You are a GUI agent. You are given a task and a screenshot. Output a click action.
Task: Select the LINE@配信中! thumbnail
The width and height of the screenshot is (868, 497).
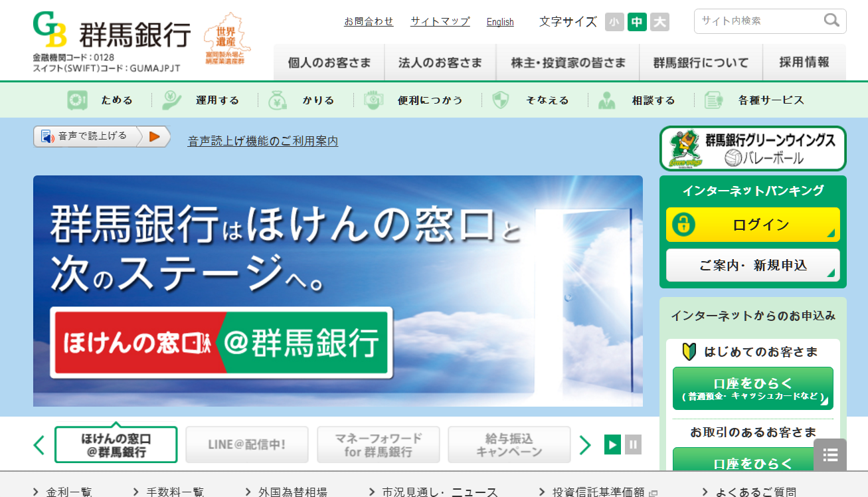coord(247,445)
